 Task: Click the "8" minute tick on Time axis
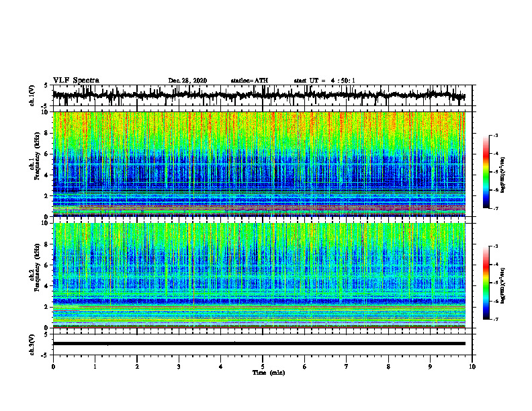(388, 367)
